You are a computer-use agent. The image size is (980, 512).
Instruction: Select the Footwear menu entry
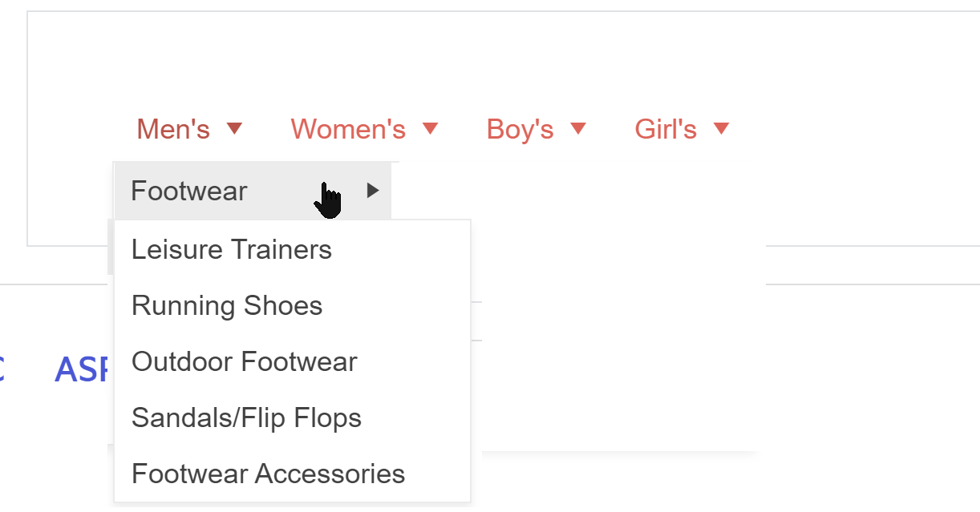(x=189, y=191)
